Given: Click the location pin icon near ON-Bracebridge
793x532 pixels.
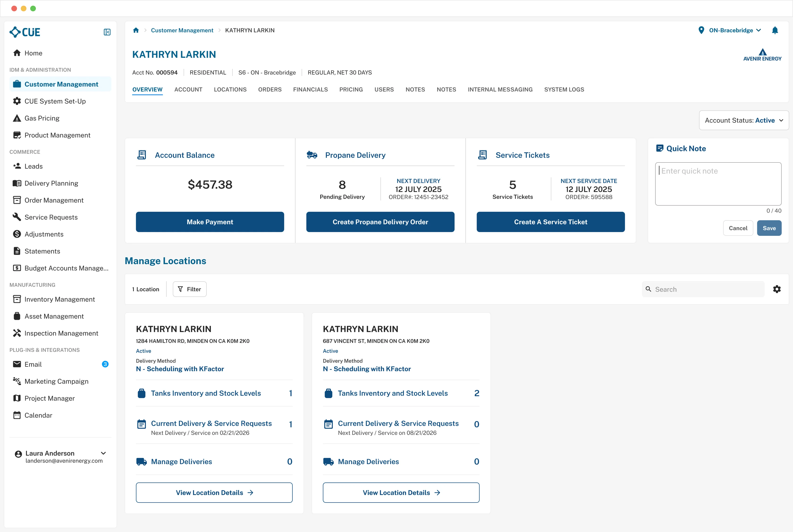Looking at the screenshot, I should (701, 30).
